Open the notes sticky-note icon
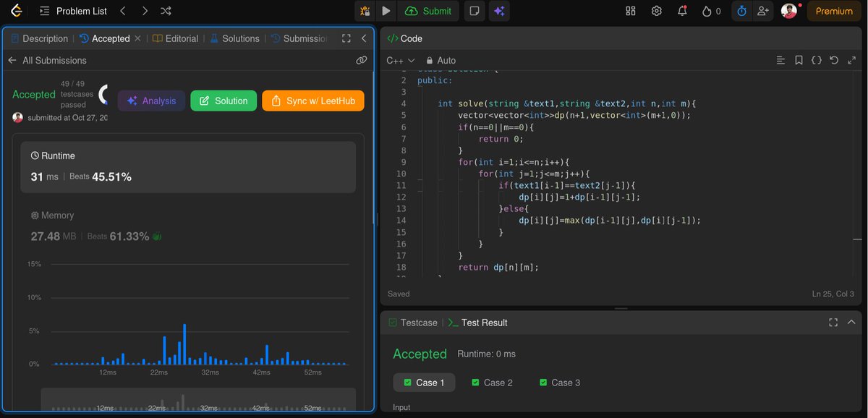The image size is (868, 418). 475,11
